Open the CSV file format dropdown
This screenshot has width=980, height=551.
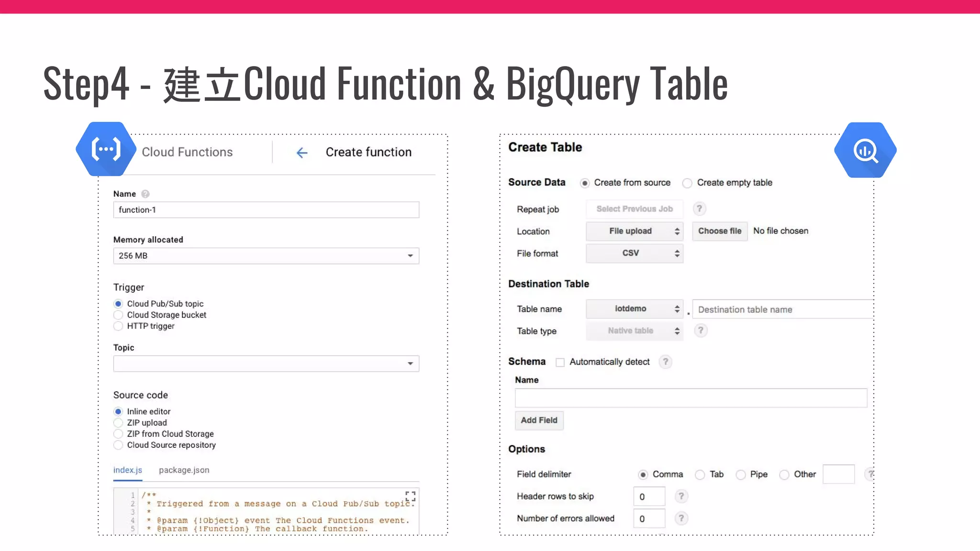(635, 253)
